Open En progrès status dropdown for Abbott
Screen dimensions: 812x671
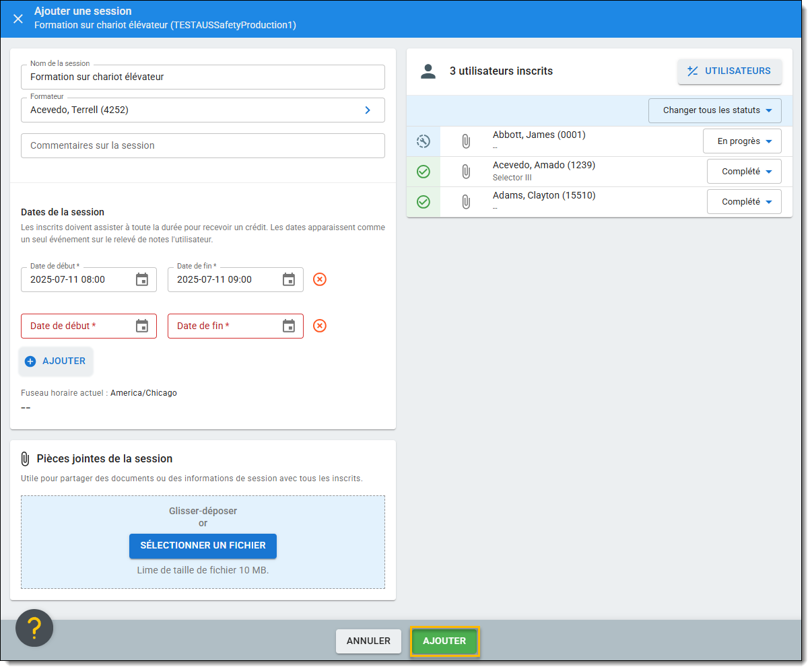742,141
